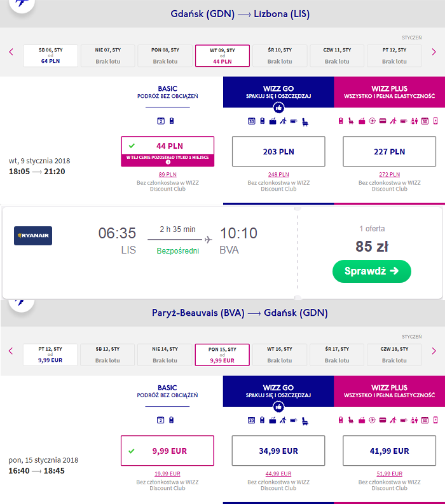Click the calendar icon under first BASIC fare
The height and width of the screenshot is (504, 445).
pos(161,121)
